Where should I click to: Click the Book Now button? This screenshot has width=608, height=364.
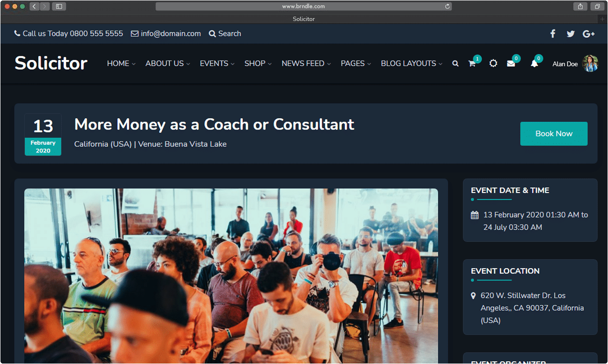[x=554, y=134]
